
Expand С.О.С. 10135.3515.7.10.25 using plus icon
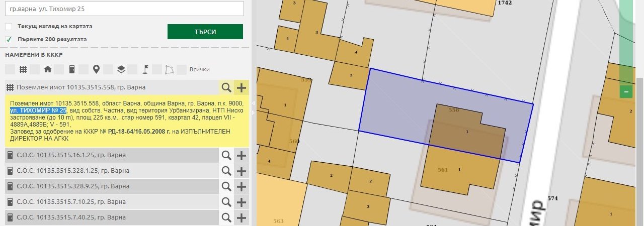242,202
